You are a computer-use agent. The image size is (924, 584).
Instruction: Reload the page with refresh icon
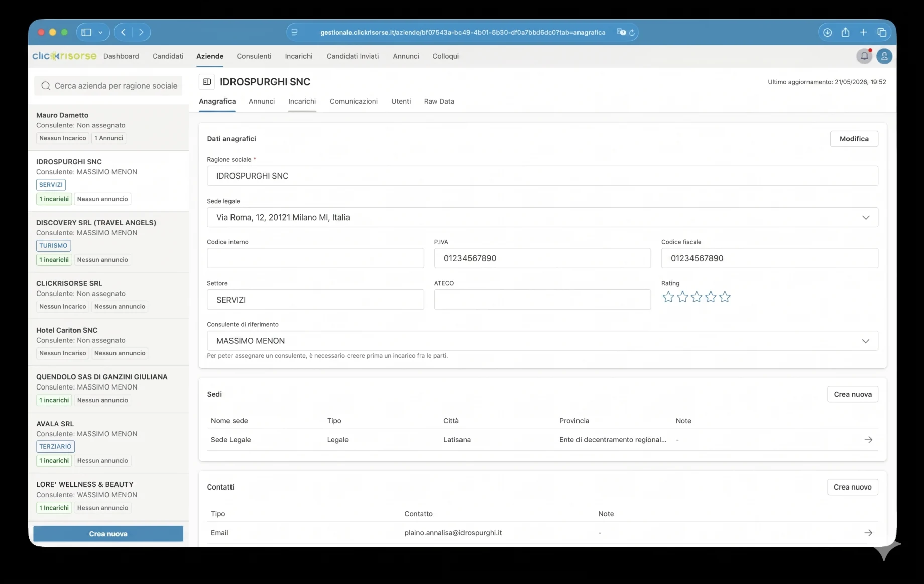[632, 32]
